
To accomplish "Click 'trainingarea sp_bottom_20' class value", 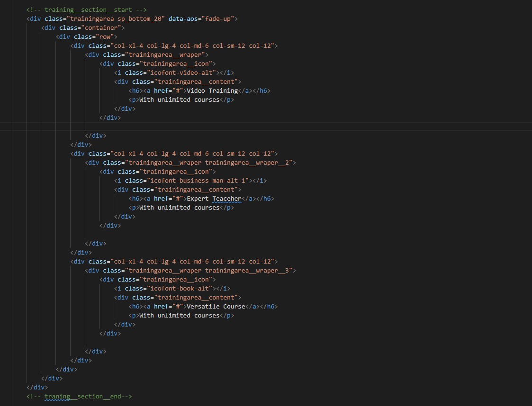I will coord(116,18).
